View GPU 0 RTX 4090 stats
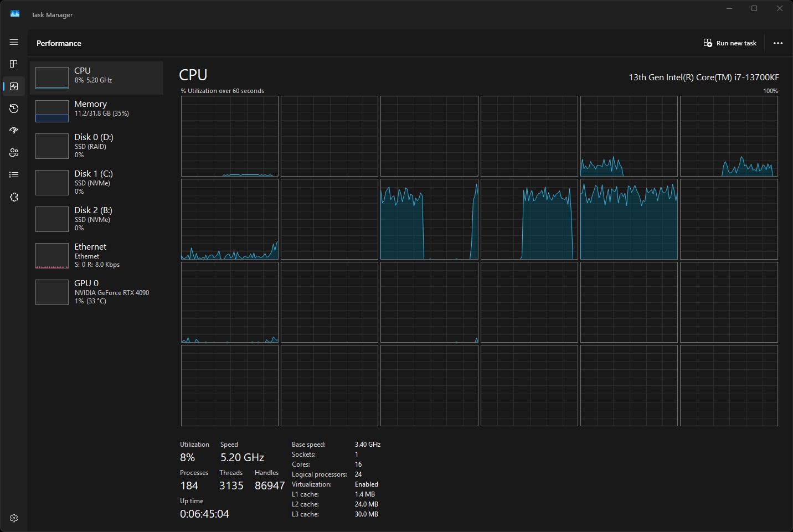The image size is (793, 532). 96,292
